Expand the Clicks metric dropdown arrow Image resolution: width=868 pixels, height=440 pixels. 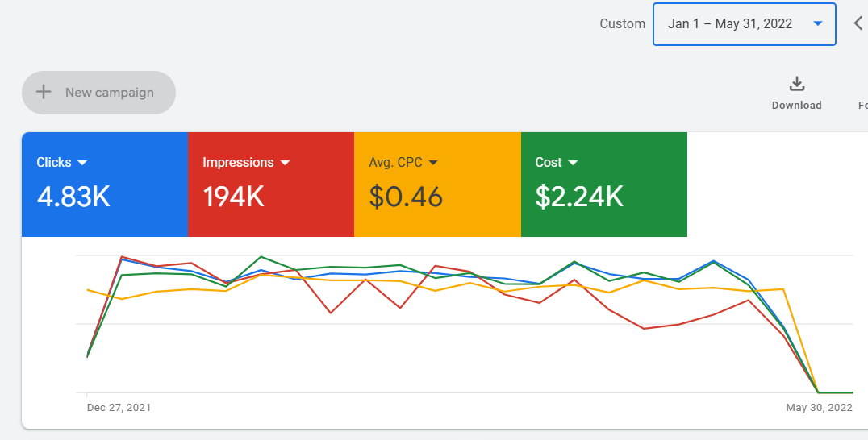click(x=81, y=163)
